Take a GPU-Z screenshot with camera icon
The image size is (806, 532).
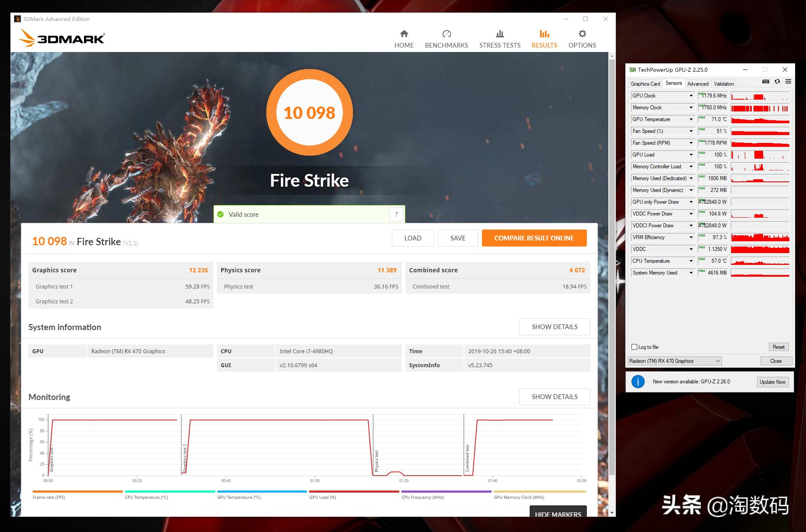pos(765,82)
